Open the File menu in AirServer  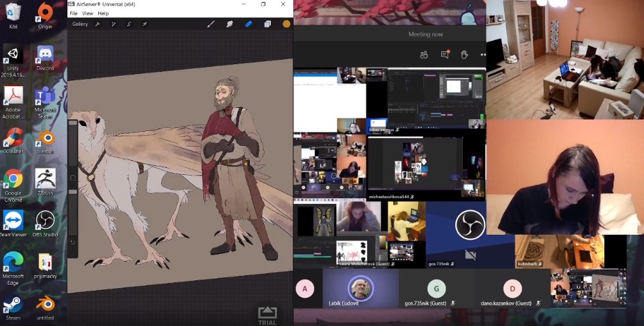pyautogui.click(x=73, y=14)
